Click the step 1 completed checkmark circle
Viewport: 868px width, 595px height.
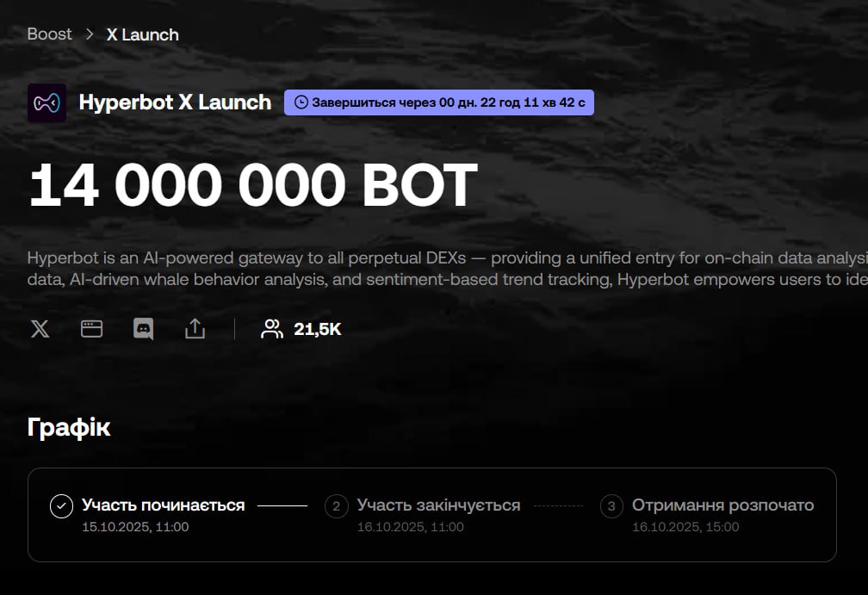(x=61, y=506)
